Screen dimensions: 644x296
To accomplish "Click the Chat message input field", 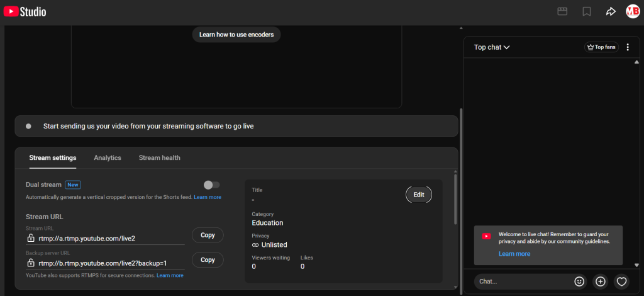I will pyautogui.click(x=524, y=282).
